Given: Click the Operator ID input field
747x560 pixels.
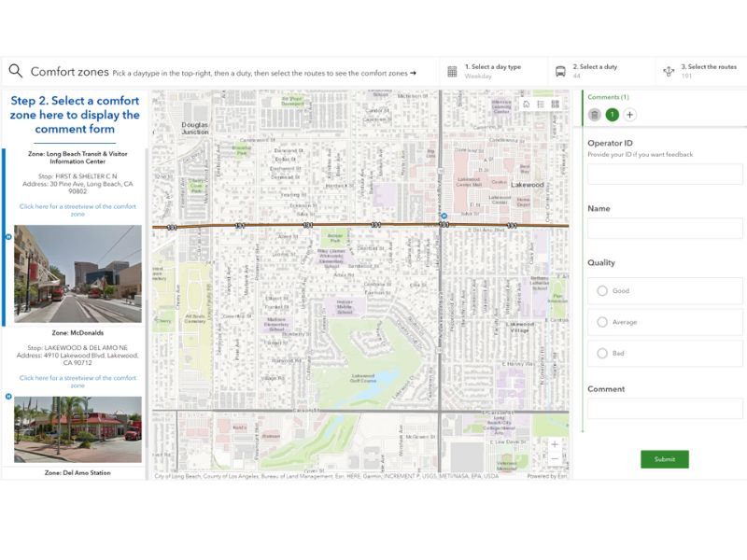Looking at the screenshot, I should (665, 175).
